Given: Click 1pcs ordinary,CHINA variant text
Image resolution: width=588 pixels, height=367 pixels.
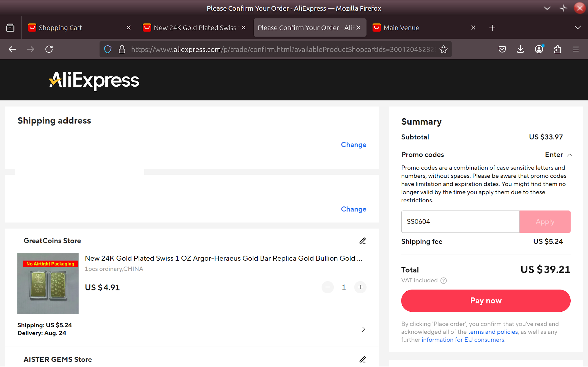Looking at the screenshot, I should 114,269.
